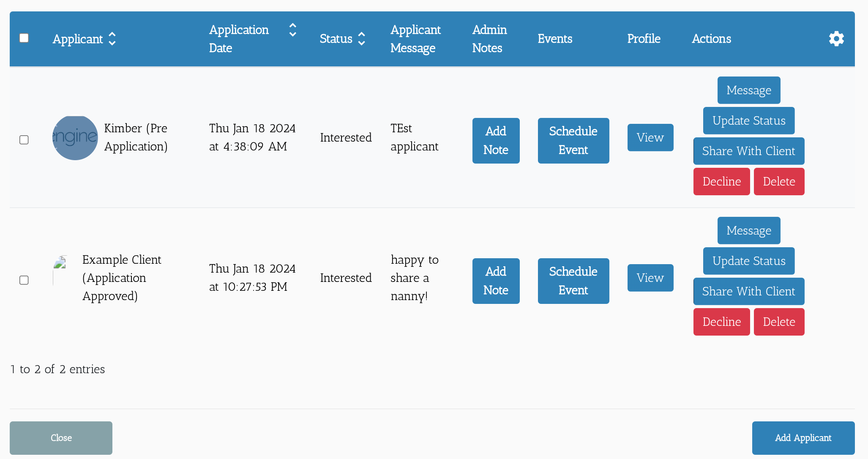This screenshot has width=868, height=459.
Task: Sort by Application Date arrows
Action: [292, 30]
